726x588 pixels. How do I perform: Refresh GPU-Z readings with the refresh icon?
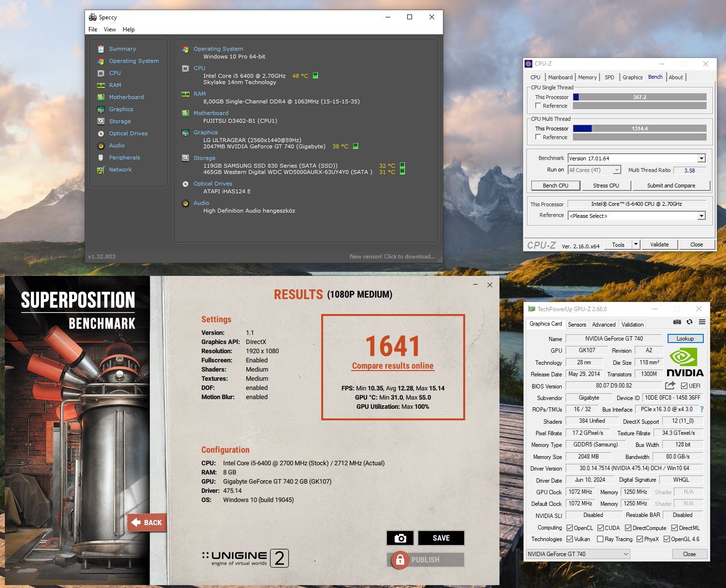[690, 322]
